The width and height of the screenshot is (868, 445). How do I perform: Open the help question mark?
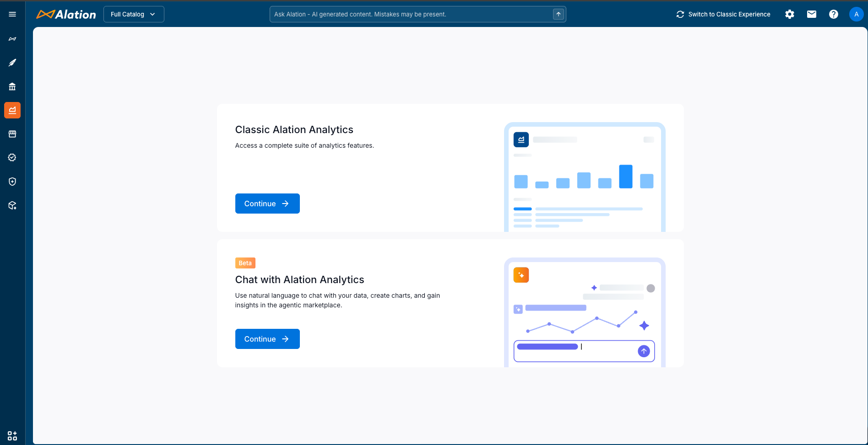[x=834, y=14]
